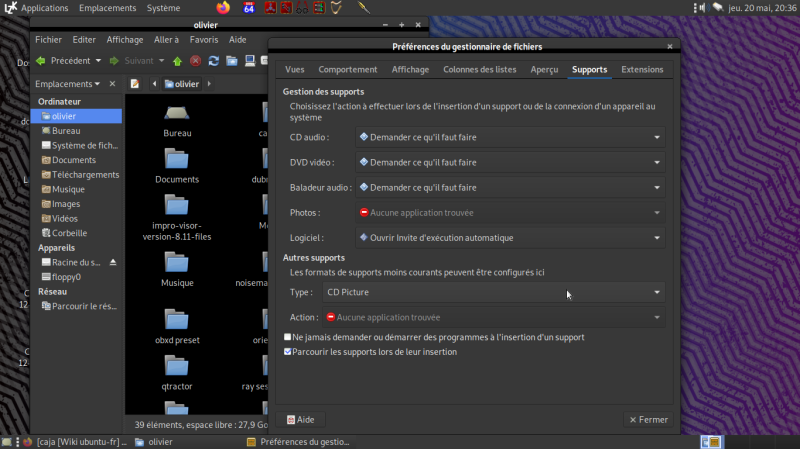800x449 pixels.
Task: Toggle the location text entry button
Action: tap(135, 84)
